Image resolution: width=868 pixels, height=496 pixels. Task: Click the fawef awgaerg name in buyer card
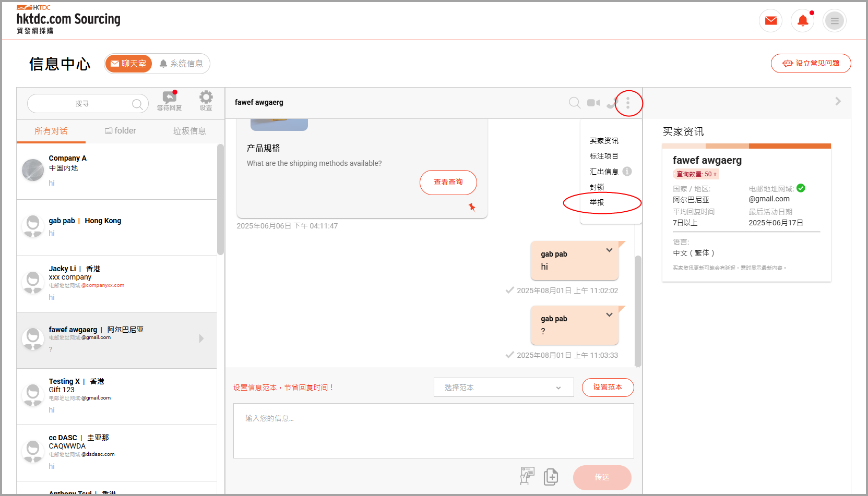coord(707,160)
